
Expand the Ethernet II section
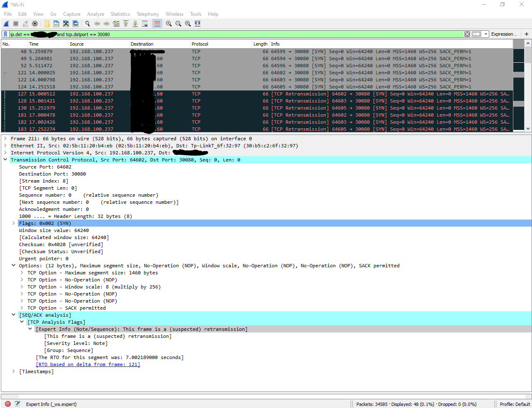click(5, 146)
